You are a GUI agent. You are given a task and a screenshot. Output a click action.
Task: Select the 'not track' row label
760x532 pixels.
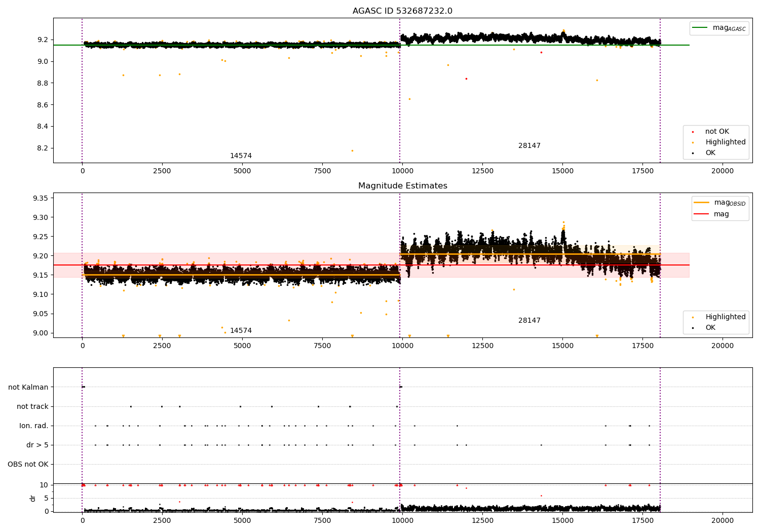32,407
